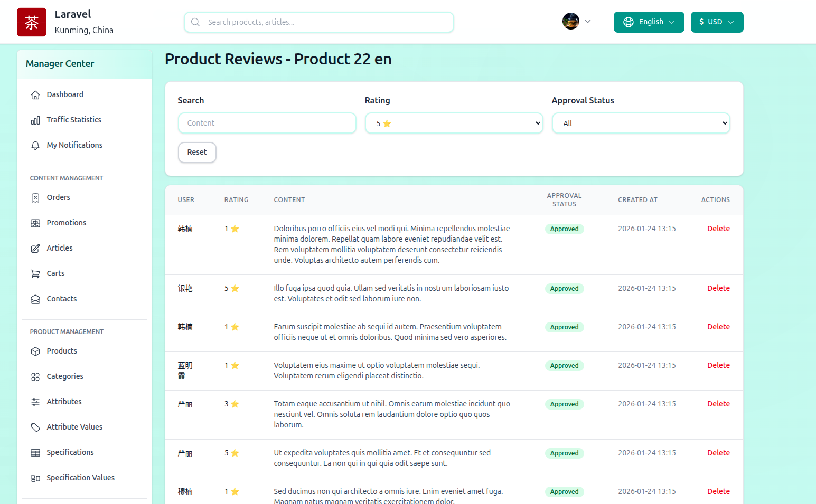This screenshot has width=816, height=504.
Task: Click the Promotions gift icon
Action: pyautogui.click(x=35, y=223)
